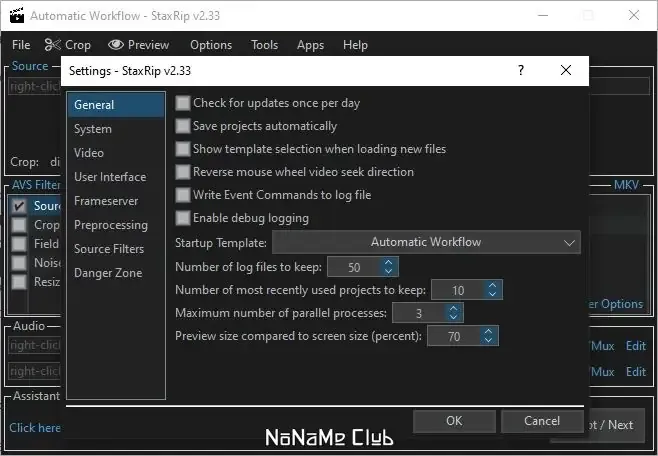The image size is (658, 456).
Task: Open the Startup Template dropdown
Action: [x=426, y=242]
